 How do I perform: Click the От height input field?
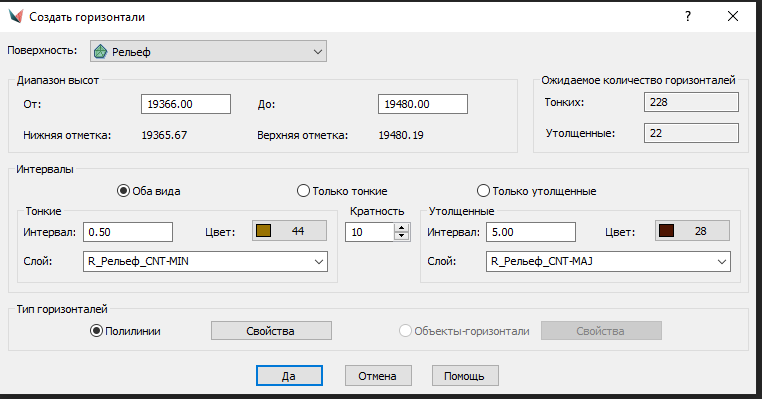[x=186, y=104]
